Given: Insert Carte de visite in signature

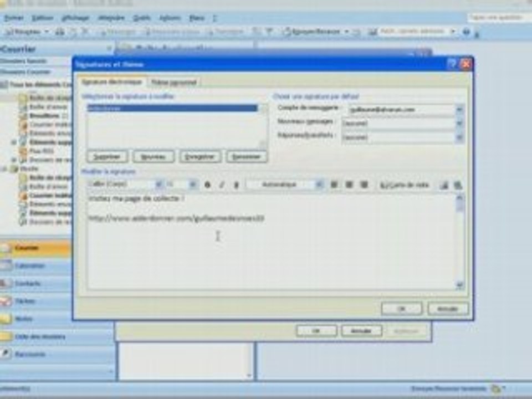Looking at the screenshot, I should 405,185.
